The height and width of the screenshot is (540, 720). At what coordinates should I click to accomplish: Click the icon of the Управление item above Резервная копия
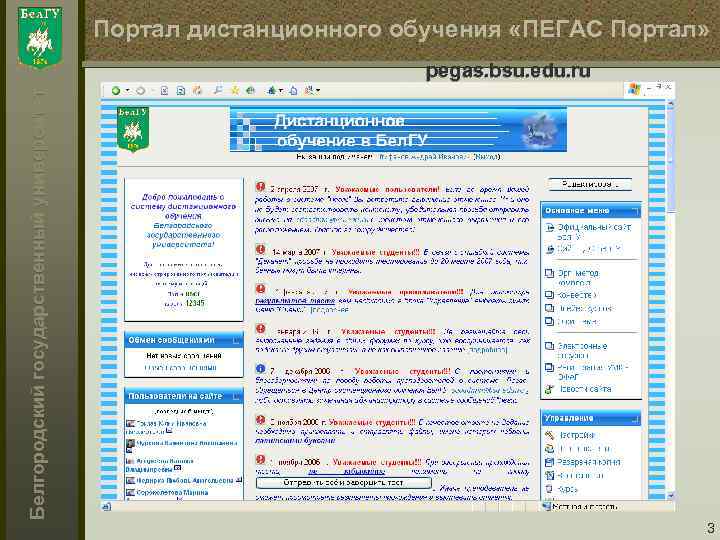point(549,449)
